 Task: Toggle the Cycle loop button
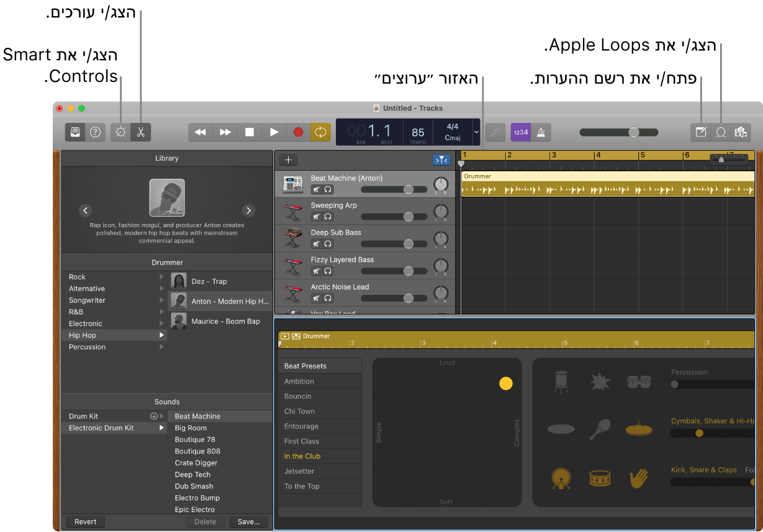pos(320,132)
